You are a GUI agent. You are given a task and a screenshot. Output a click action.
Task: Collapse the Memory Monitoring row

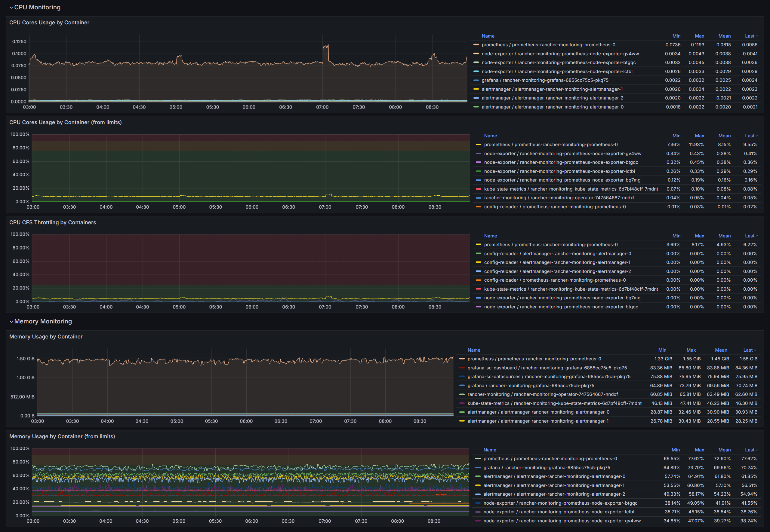43,321
